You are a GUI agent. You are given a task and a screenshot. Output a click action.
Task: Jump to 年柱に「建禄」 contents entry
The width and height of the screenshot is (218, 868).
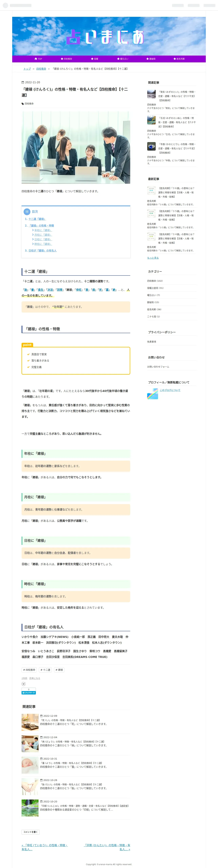point(43,230)
